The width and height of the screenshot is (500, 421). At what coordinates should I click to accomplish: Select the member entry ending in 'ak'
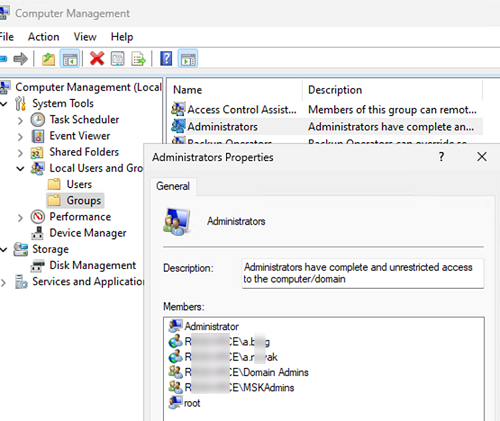231,357
